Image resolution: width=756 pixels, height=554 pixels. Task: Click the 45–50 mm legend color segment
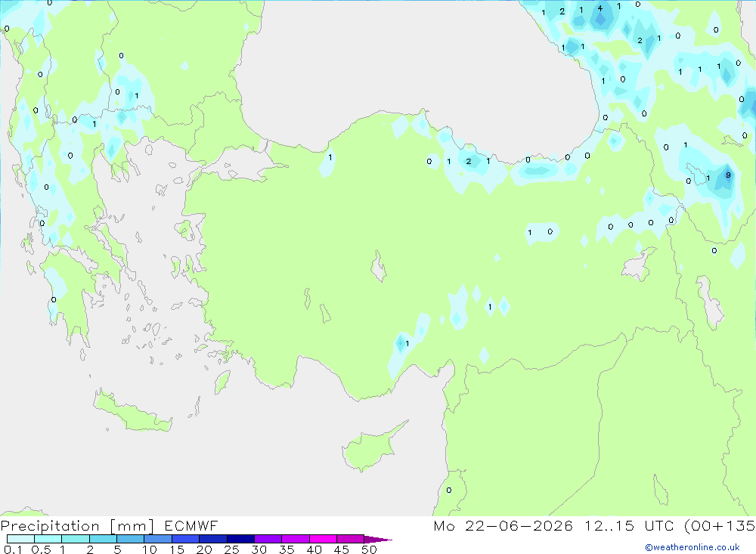(x=351, y=539)
